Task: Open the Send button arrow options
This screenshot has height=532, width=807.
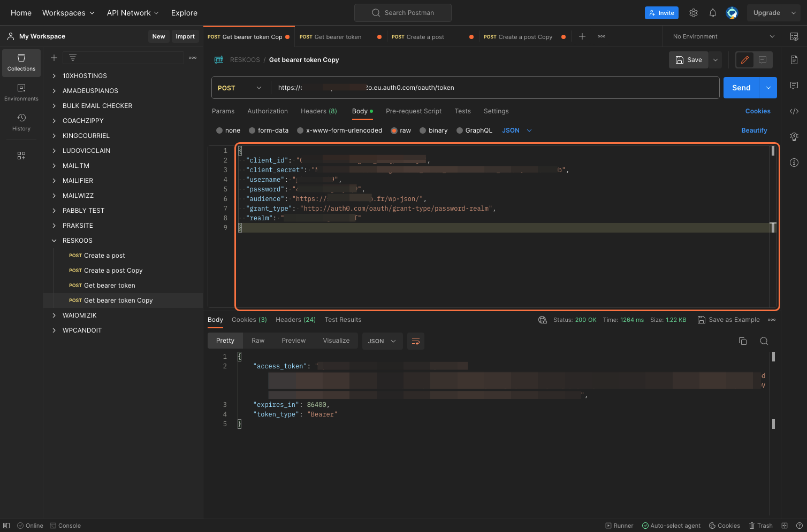Action: (x=768, y=88)
